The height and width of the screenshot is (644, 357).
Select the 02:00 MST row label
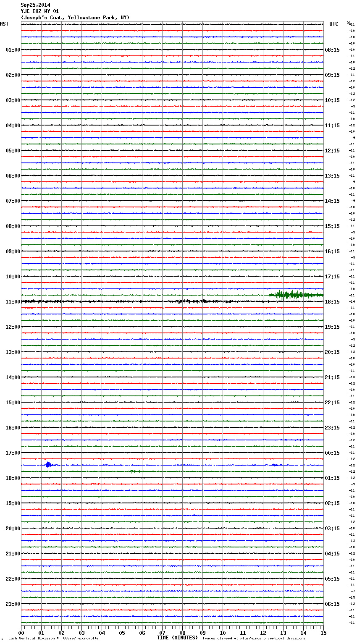(13, 75)
